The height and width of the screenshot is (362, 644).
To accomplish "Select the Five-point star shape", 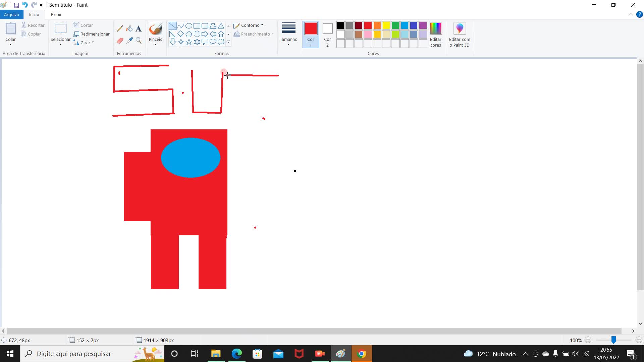I will 189,42.
